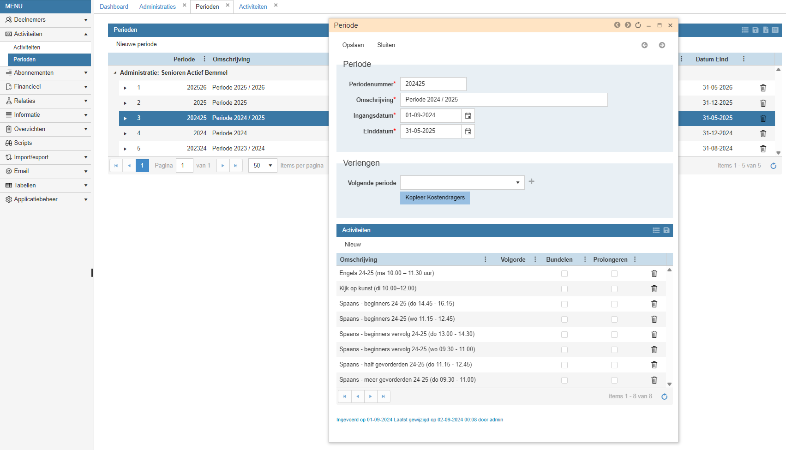Open the Einddatum calendar picker

pyautogui.click(x=467, y=131)
